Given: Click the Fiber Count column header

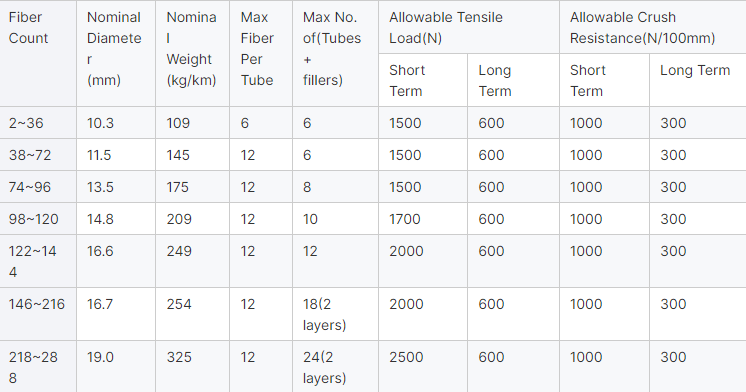Looking at the screenshot, I should coord(38,53).
